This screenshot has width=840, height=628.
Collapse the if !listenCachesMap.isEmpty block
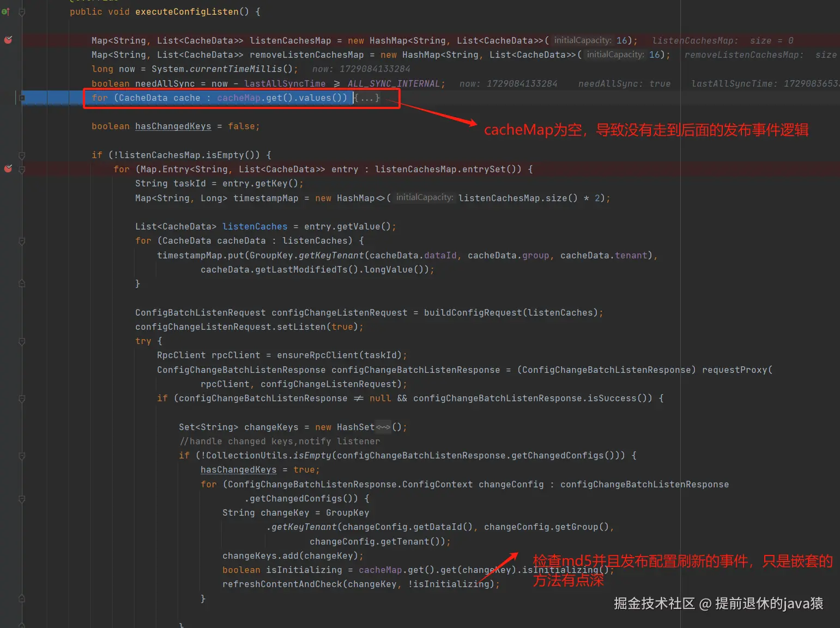point(22,155)
